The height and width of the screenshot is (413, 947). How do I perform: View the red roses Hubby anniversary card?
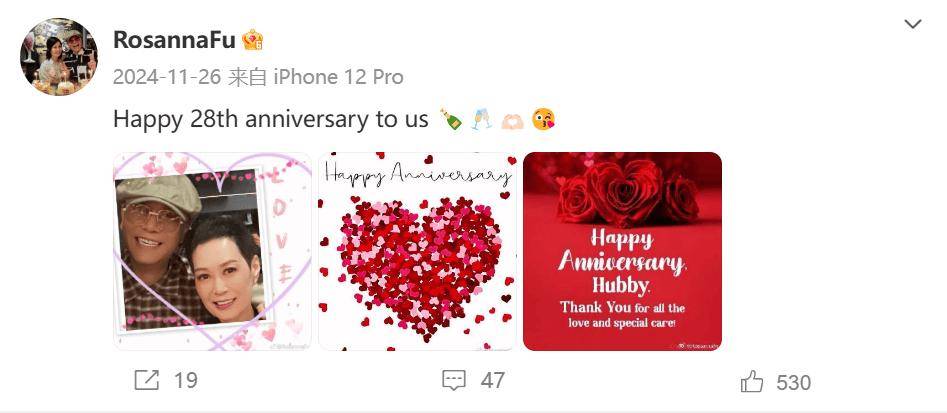pos(622,251)
